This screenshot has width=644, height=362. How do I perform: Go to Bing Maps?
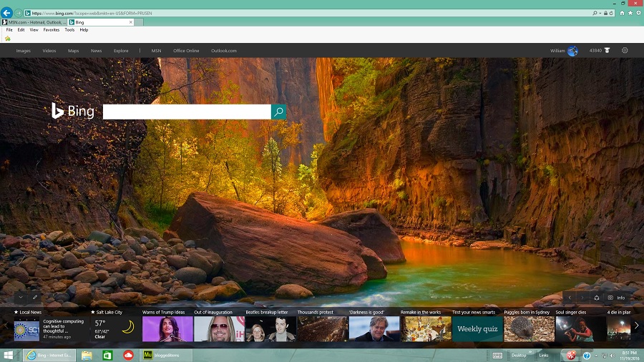pos(74,51)
